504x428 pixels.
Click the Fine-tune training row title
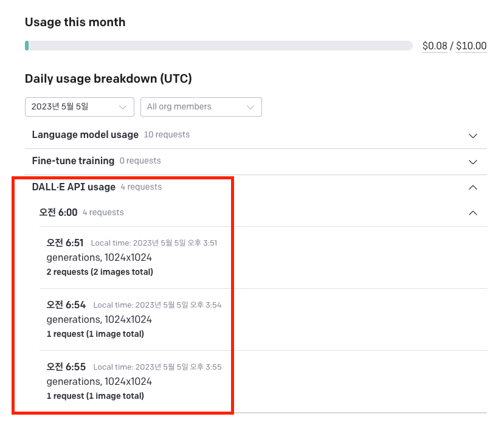coord(73,160)
